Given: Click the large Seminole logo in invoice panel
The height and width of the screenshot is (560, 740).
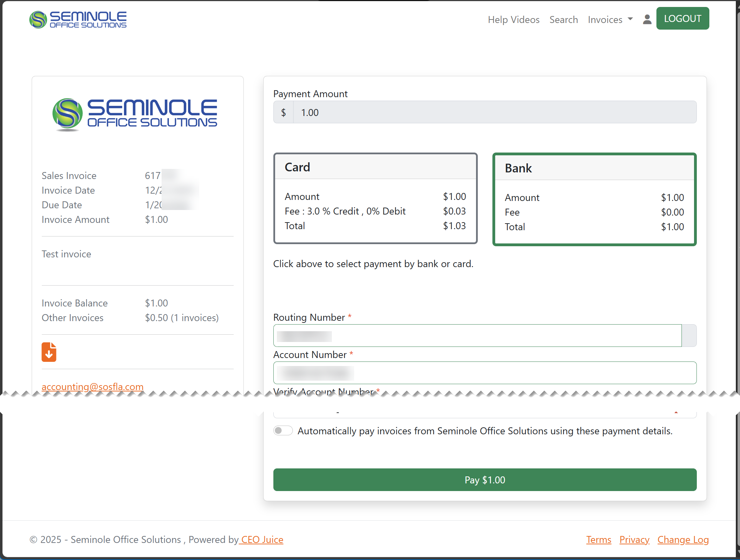Looking at the screenshot, I should pyautogui.click(x=135, y=114).
